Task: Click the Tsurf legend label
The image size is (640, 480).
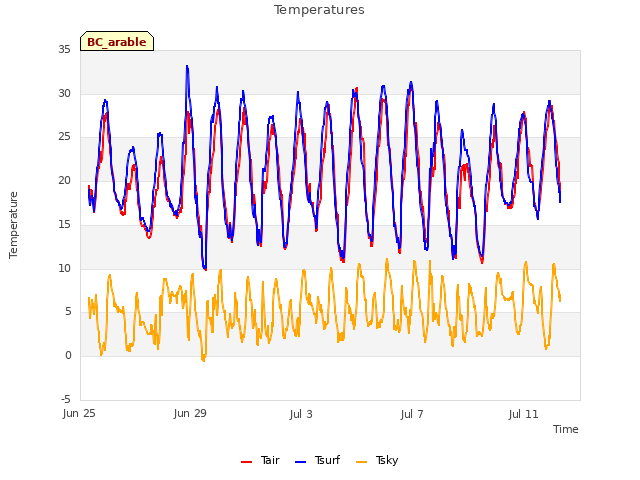Action: (x=327, y=460)
